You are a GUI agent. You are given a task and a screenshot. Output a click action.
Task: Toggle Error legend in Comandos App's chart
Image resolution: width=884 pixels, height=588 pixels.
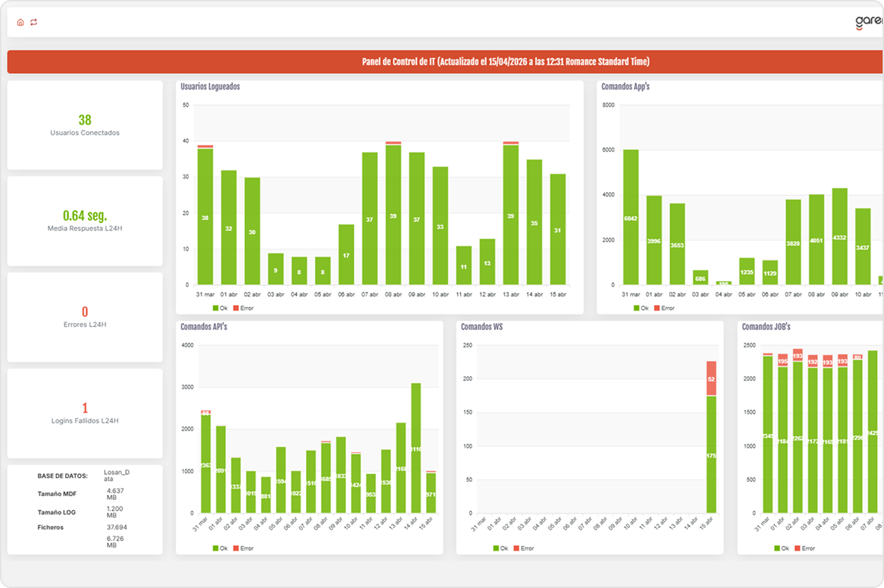pyautogui.click(x=664, y=308)
